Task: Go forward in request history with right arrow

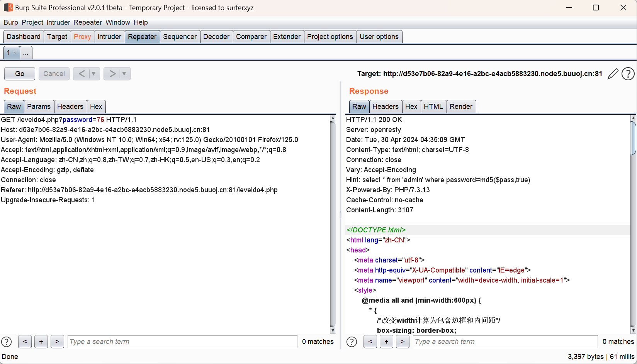Action: click(x=112, y=74)
